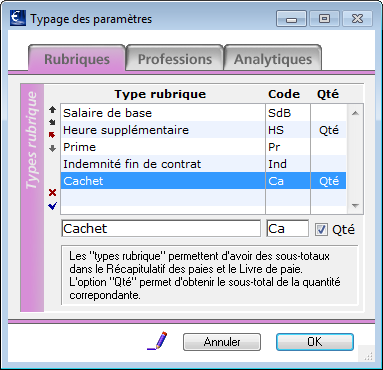Click the Annuler button

tap(222, 342)
